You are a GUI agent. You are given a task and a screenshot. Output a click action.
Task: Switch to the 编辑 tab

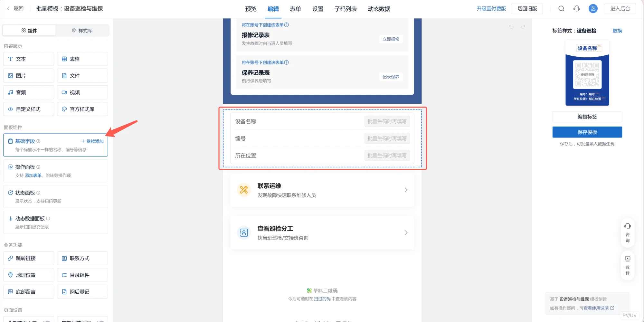[273, 9]
